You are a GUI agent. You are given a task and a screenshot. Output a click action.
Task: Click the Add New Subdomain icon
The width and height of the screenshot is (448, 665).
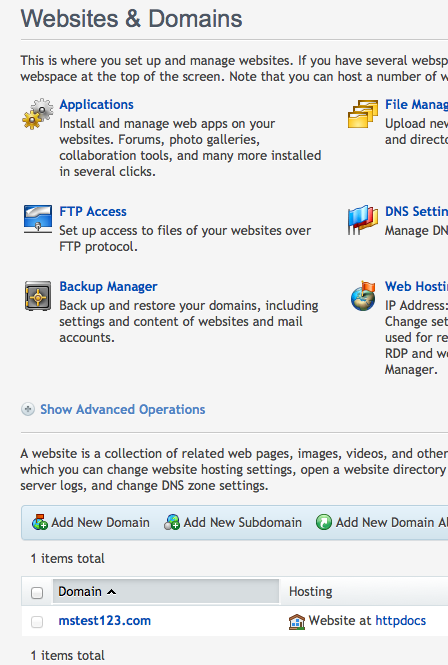[x=172, y=522]
